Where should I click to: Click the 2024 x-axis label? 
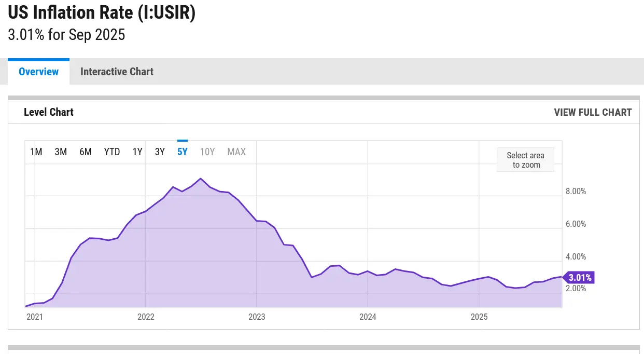[368, 317]
